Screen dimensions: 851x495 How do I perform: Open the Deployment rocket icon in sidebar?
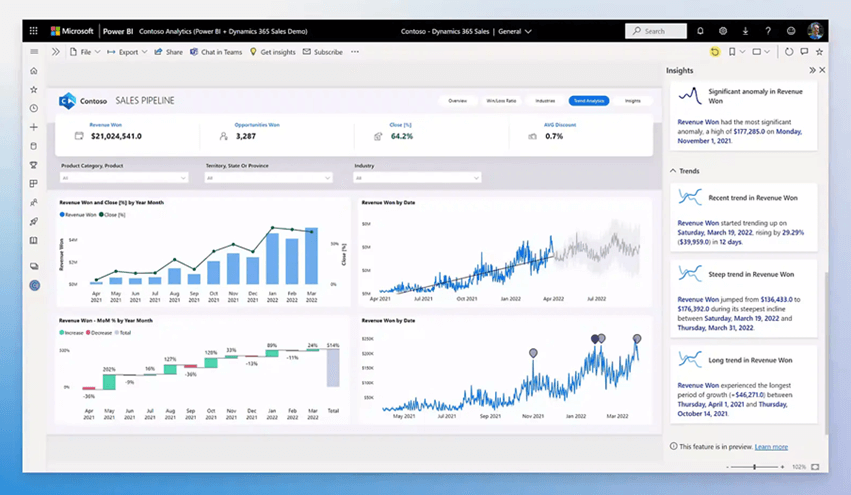pyautogui.click(x=34, y=221)
